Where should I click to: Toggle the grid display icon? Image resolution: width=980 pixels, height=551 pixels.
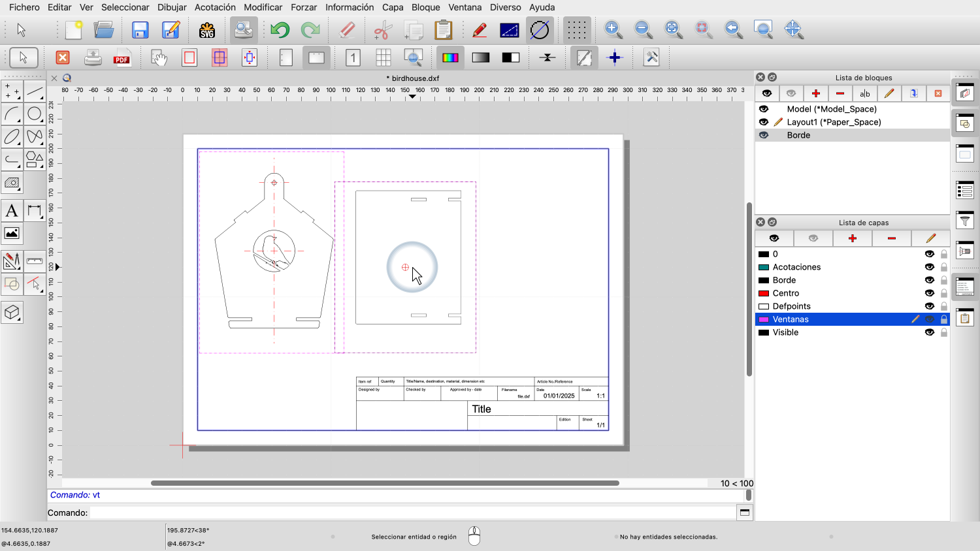click(x=576, y=30)
